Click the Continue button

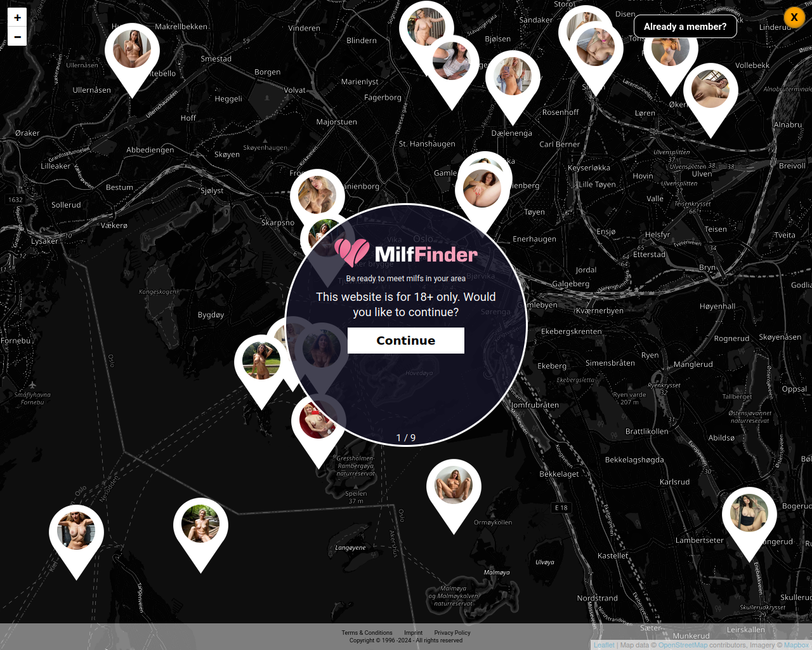click(406, 340)
